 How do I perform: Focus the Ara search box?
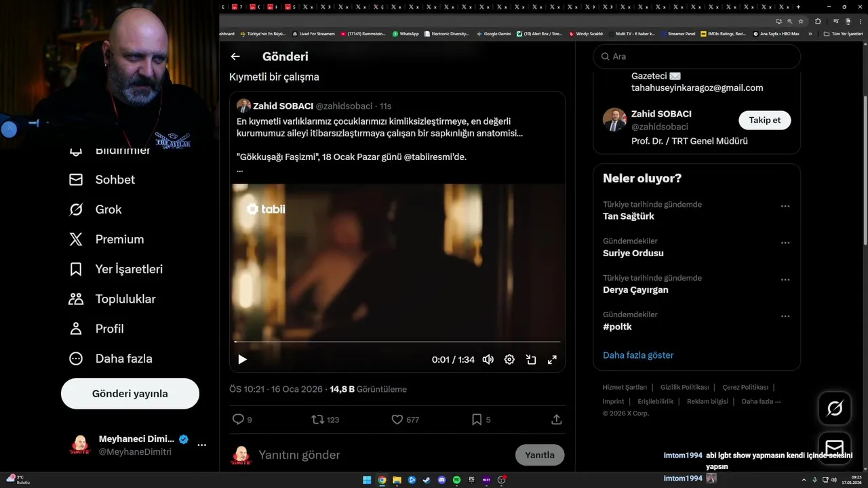click(696, 56)
